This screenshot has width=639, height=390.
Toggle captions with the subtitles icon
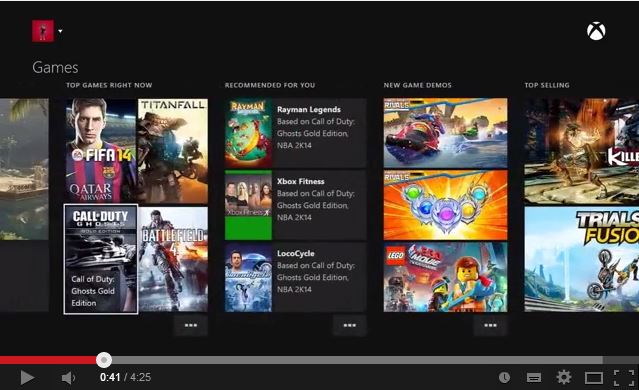pyautogui.click(x=533, y=378)
